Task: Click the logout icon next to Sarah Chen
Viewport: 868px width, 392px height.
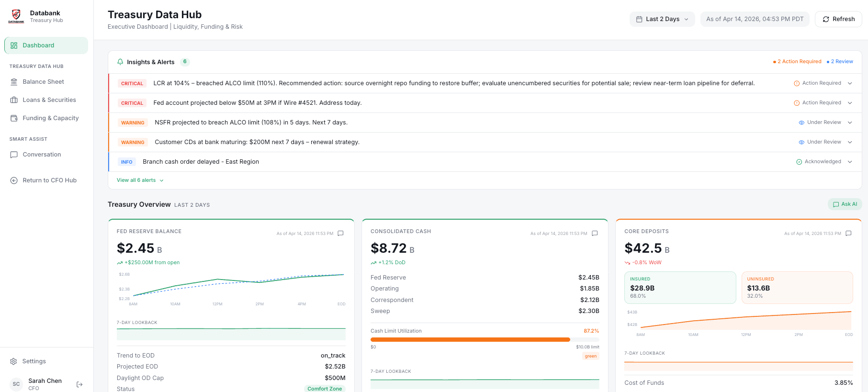Action: point(79,384)
